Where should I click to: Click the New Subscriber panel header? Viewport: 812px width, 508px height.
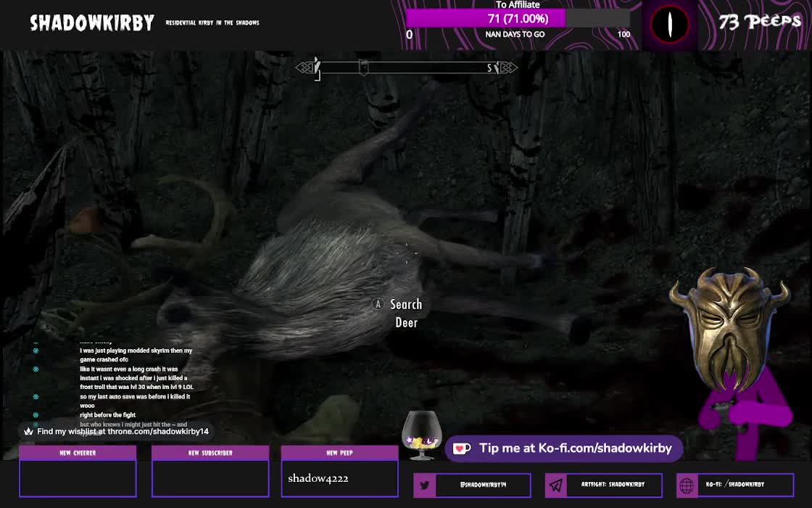[x=210, y=453]
